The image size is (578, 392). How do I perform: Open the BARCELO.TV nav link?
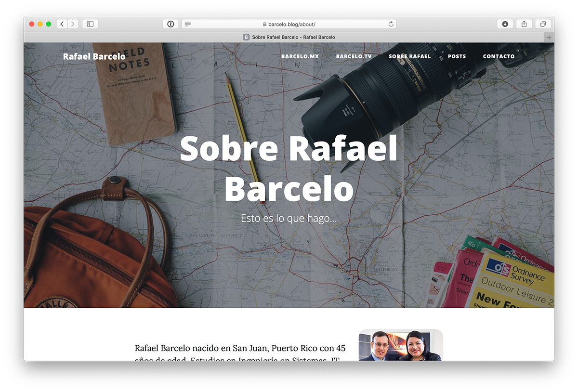(x=354, y=56)
